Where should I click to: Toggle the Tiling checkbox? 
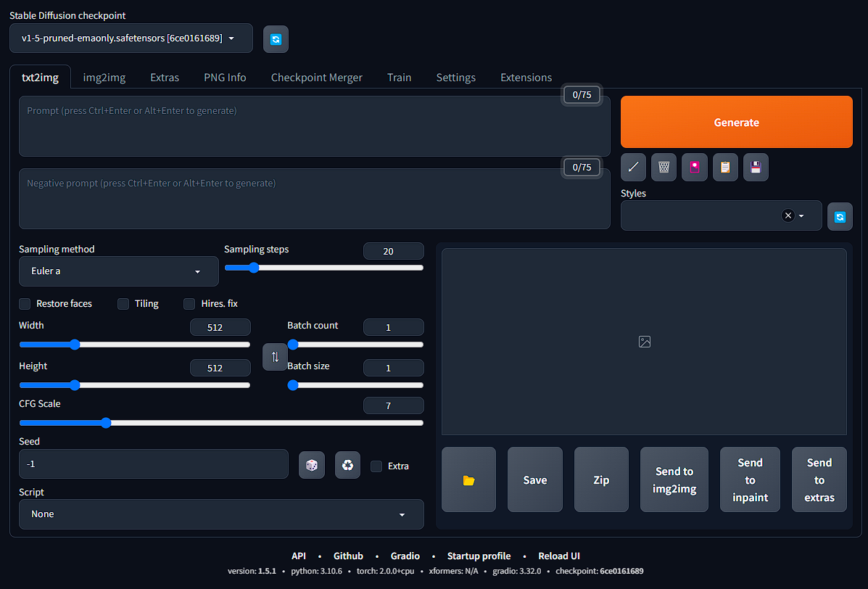tap(123, 304)
